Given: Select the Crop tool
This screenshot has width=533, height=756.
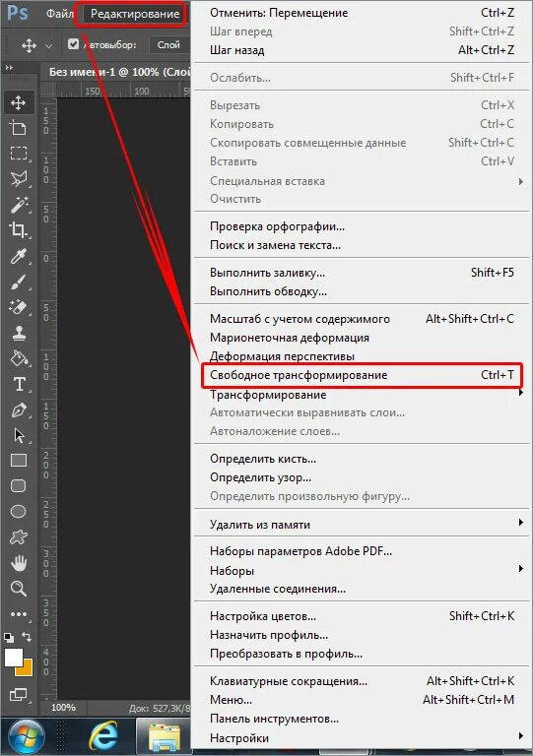Looking at the screenshot, I should click(x=19, y=230).
